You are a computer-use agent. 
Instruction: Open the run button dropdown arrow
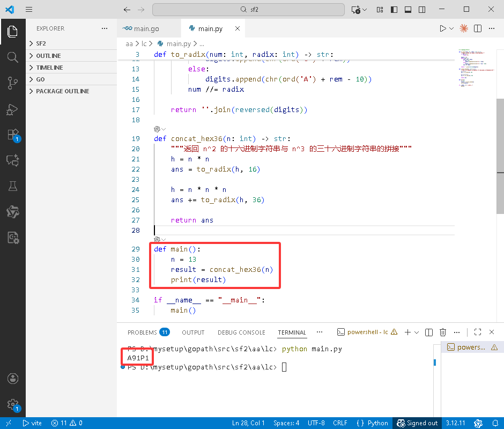pos(451,28)
